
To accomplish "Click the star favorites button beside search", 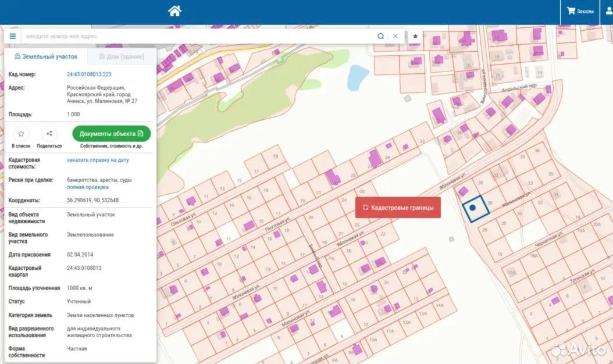I will [x=415, y=36].
